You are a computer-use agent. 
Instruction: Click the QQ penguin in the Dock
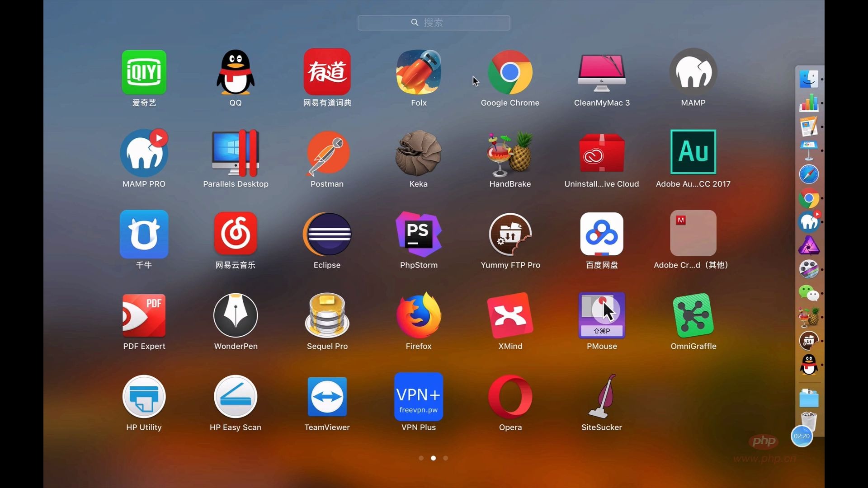[x=809, y=365]
